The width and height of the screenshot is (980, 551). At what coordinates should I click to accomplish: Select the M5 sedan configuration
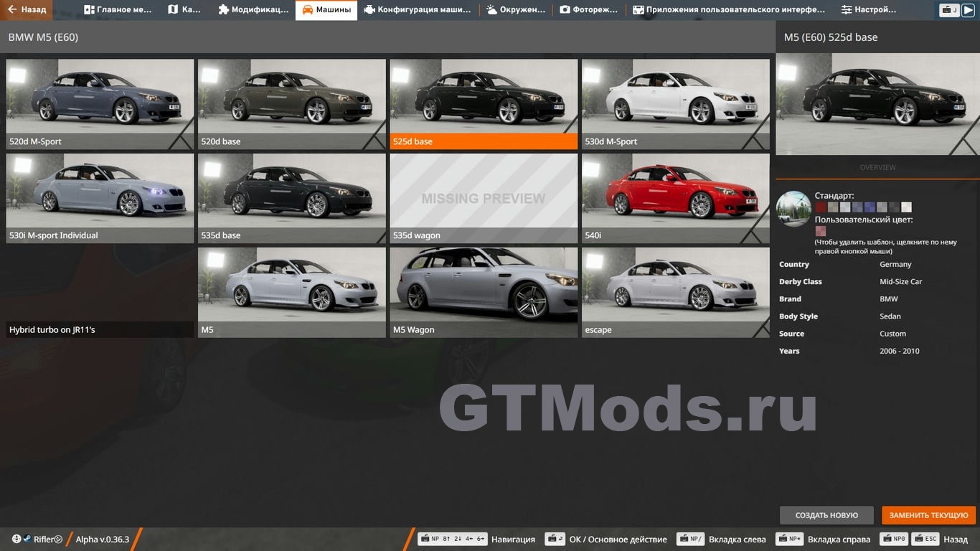pyautogui.click(x=292, y=292)
